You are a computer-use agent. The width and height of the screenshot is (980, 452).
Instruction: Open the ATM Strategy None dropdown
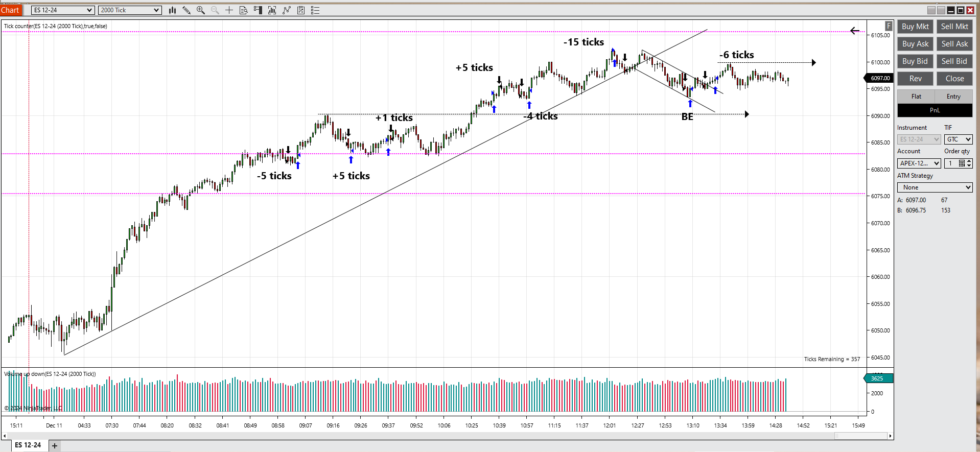tap(935, 187)
